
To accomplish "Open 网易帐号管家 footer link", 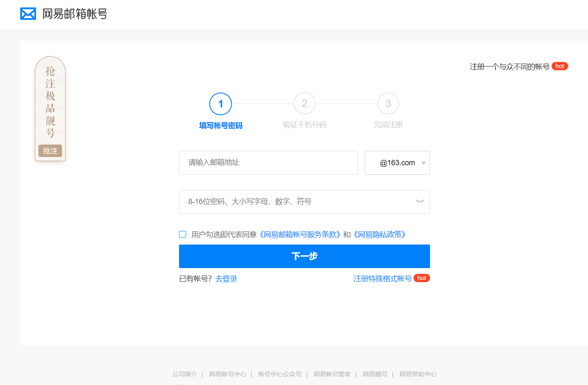I will pyautogui.click(x=332, y=374).
